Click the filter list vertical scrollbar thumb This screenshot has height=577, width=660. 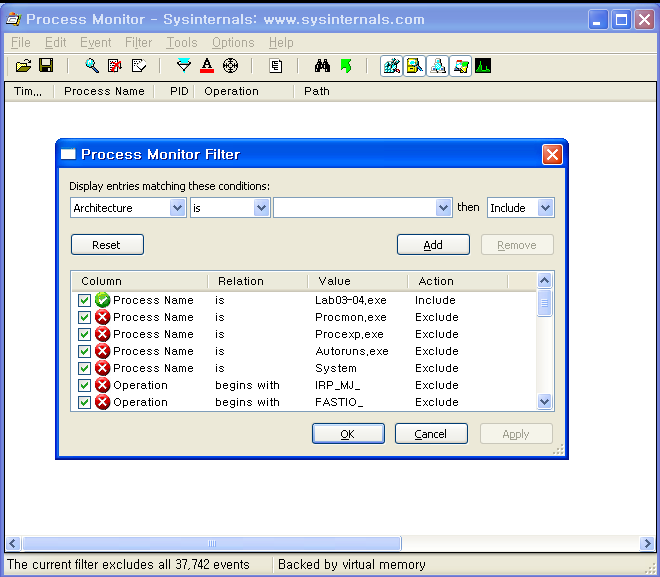(544, 303)
